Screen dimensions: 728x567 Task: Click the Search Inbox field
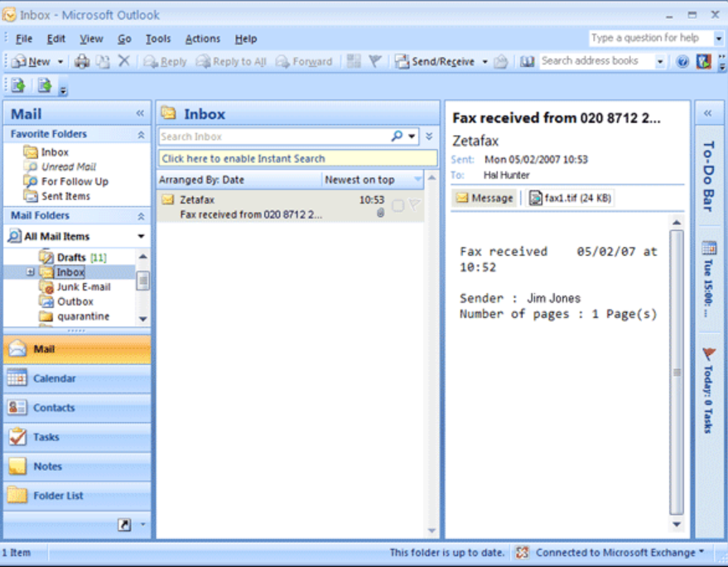click(x=274, y=137)
